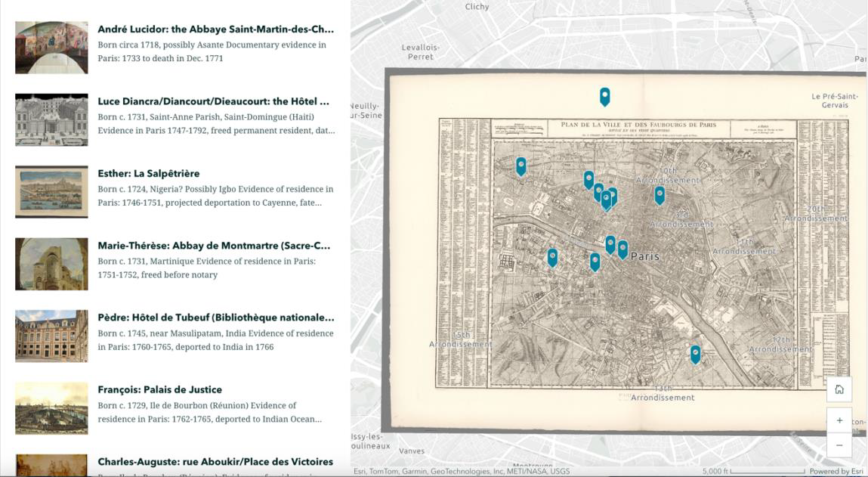The height and width of the screenshot is (477, 868).
Task: Click the 'Clichy' map label
Action: pos(477,7)
